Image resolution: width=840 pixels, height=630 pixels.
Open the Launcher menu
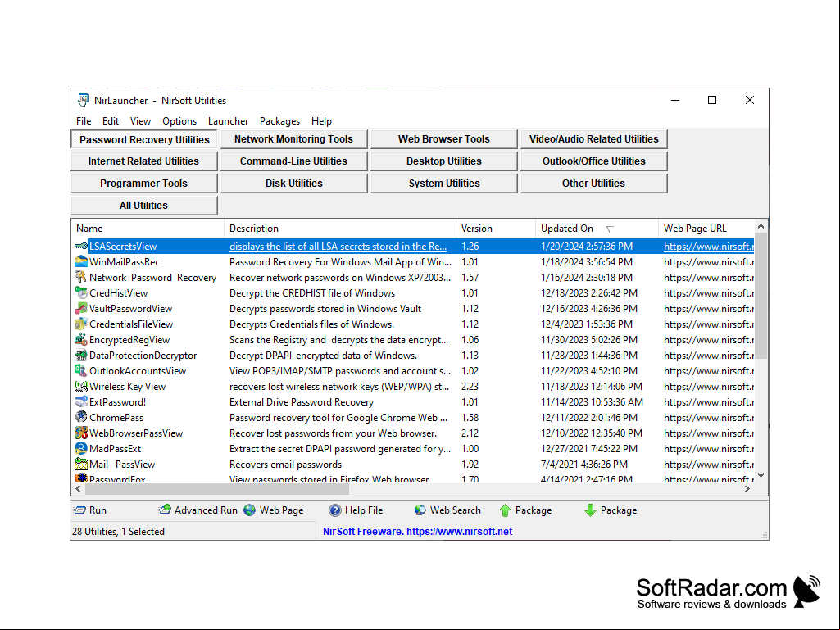click(x=228, y=121)
